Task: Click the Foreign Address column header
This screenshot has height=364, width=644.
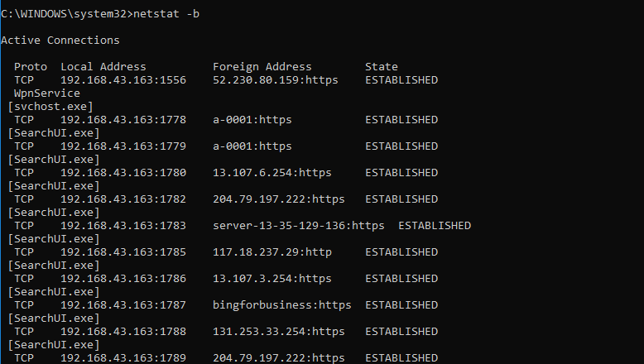Action: [262, 66]
